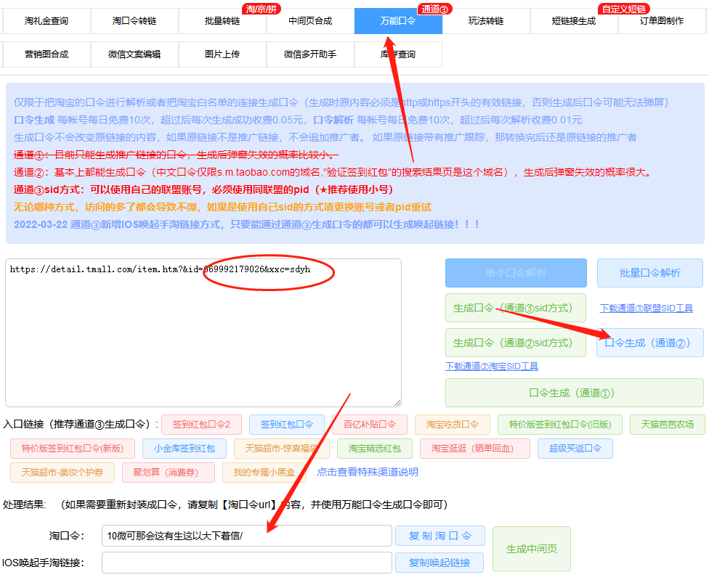Viewport: 709px width, 588px height.
Task: Open 下载通道②淘宝SID工具 link
Action: 492,366
